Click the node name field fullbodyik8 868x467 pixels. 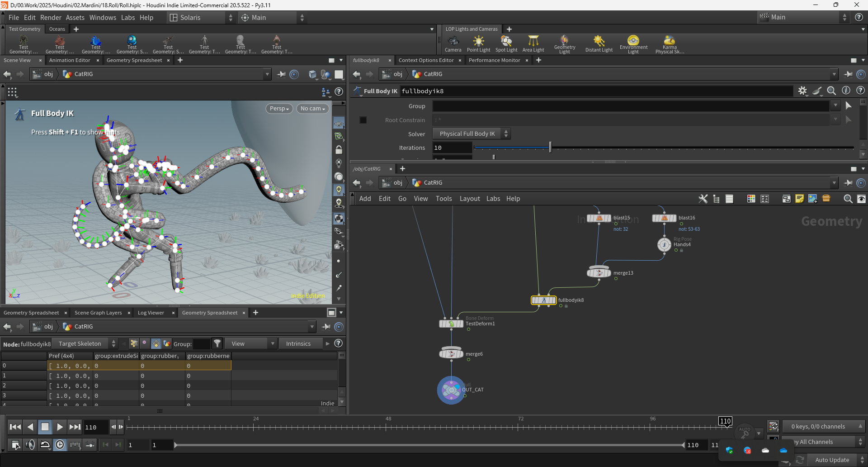point(596,91)
